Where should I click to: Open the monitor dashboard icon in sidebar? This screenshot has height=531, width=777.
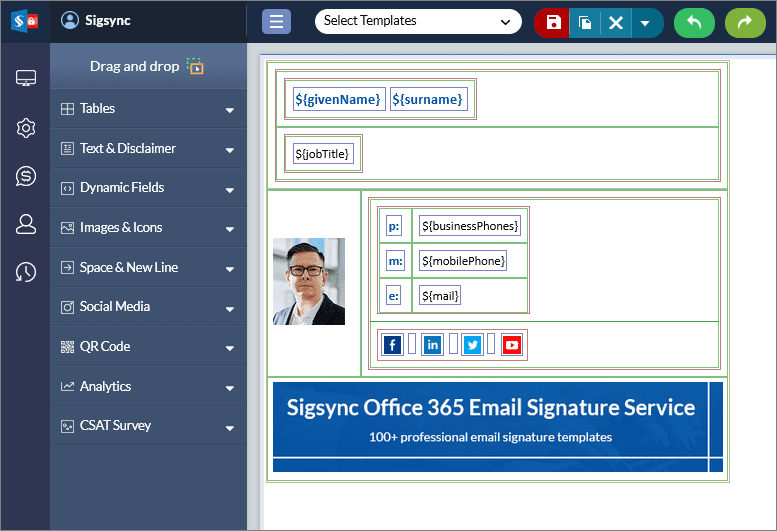point(26,78)
